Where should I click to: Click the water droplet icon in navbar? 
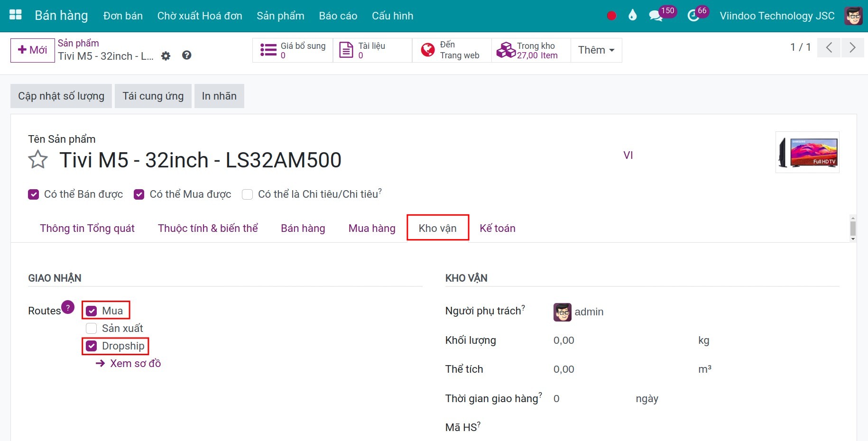632,16
